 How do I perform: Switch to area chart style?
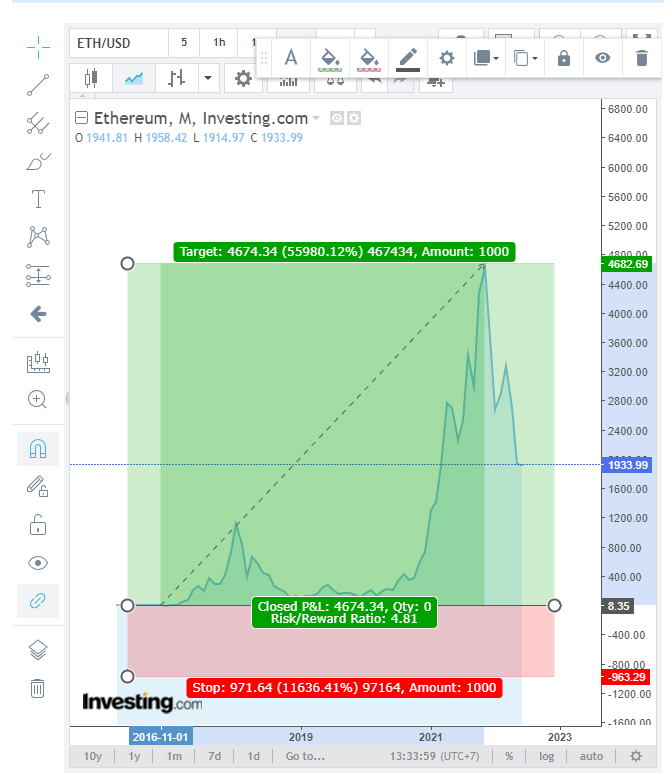point(134,78)
